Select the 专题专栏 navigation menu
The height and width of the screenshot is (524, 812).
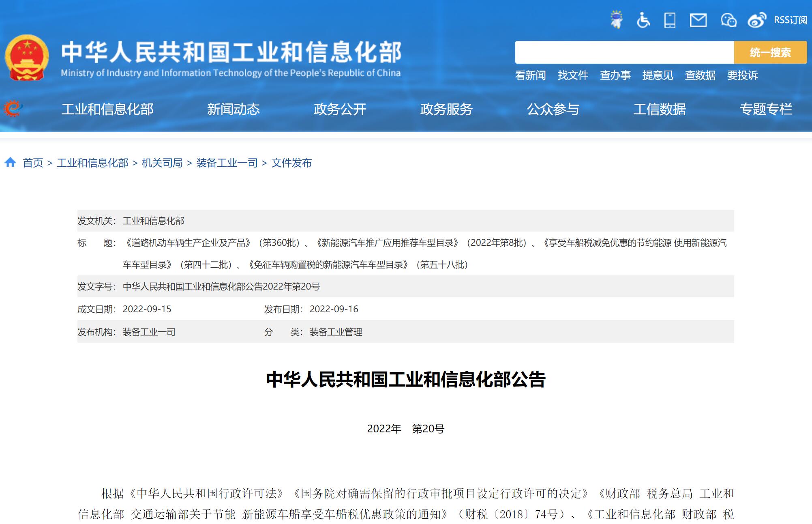[766, 109]
